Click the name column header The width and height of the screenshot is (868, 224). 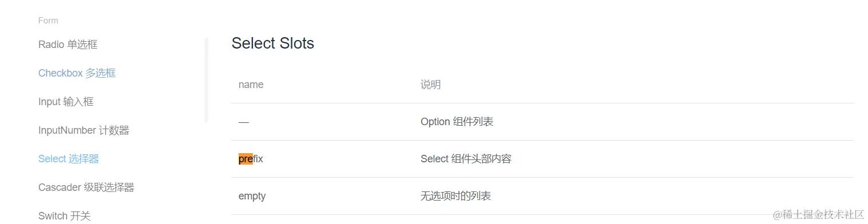pyautogui.click(x=251, y=85)
